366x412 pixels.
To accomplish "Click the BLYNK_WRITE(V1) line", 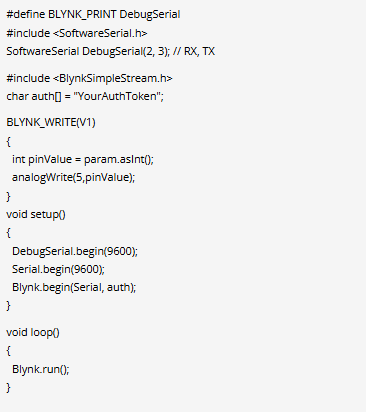I will pos(51,122).
